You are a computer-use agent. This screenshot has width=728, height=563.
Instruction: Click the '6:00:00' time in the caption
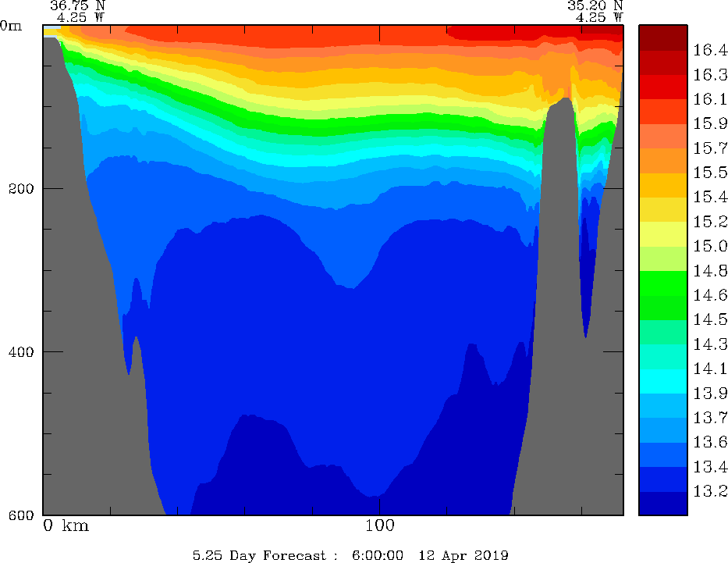tap(378, 555)
